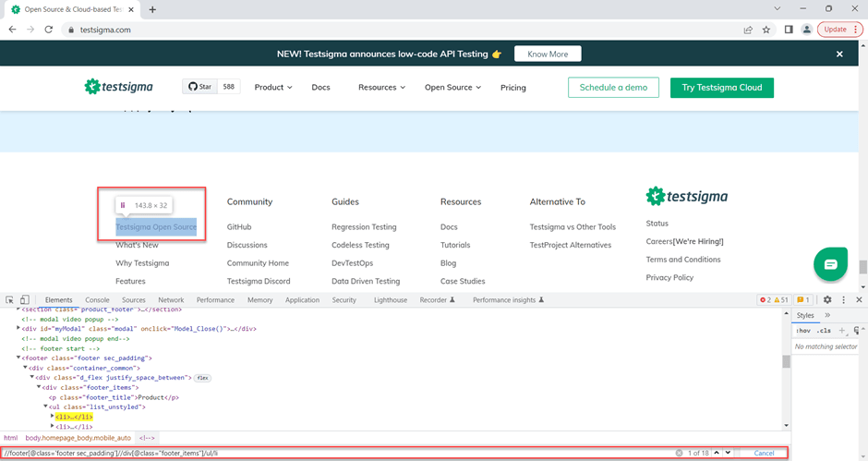Go to Pricing in the header
Viewport: 868px width, 461px height.
513,88
